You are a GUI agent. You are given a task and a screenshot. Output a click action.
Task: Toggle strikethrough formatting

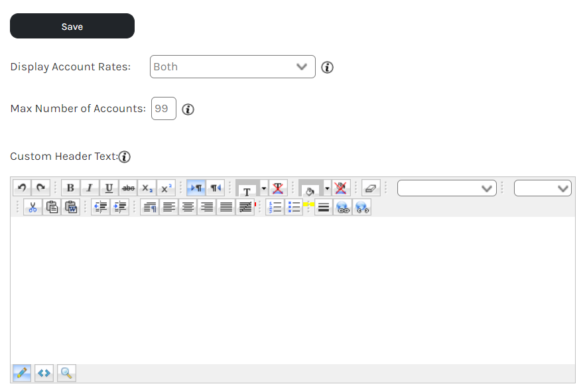pos(129,188)
